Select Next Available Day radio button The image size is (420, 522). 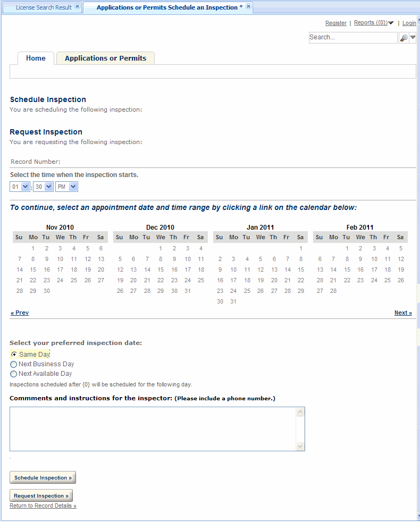pos(14,374)
